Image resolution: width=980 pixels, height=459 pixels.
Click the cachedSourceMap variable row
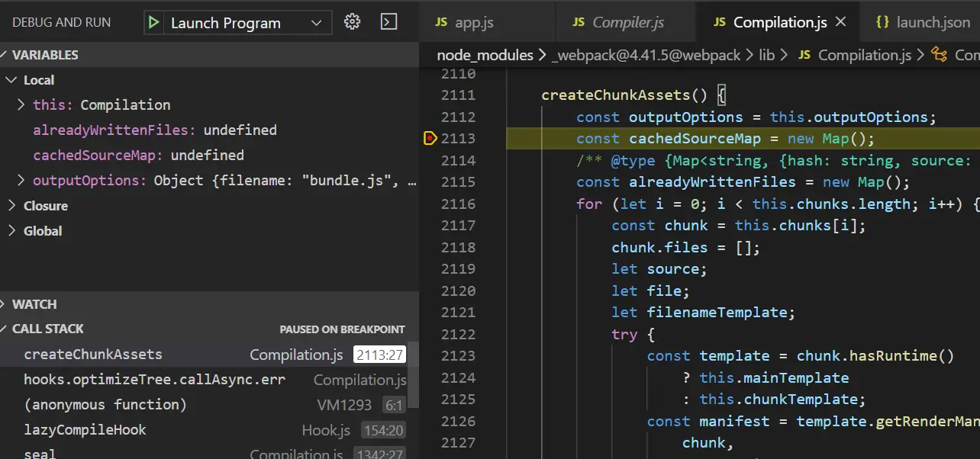210,156
